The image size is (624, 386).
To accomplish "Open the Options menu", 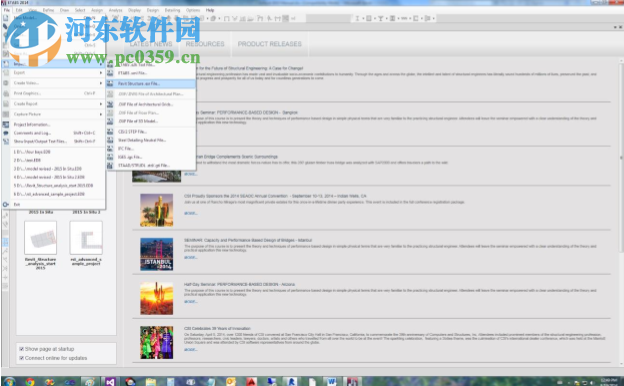I will pyautogui.click(x=193, y=10).
